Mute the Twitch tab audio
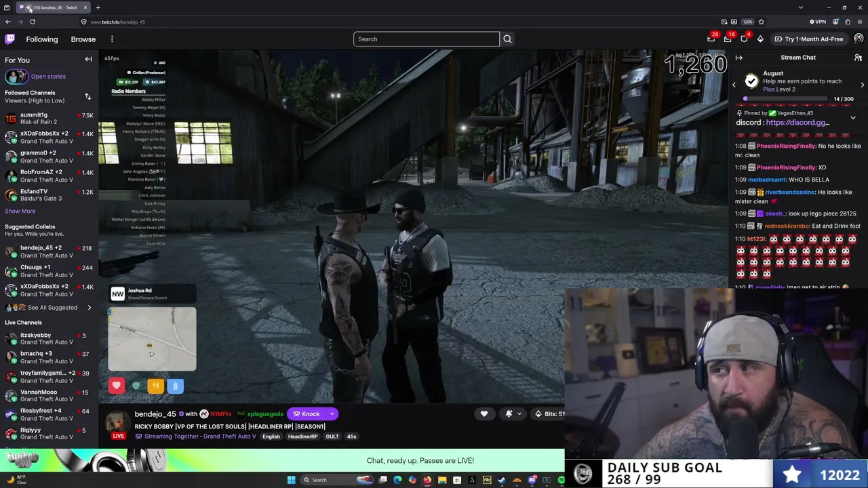 click(x=28, y=7)
